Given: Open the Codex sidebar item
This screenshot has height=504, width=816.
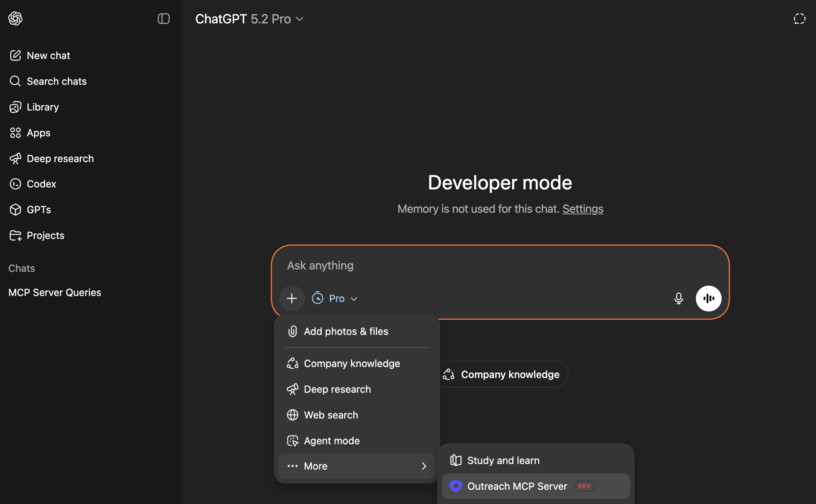Looking at the screenshot, I should (41, 184).
